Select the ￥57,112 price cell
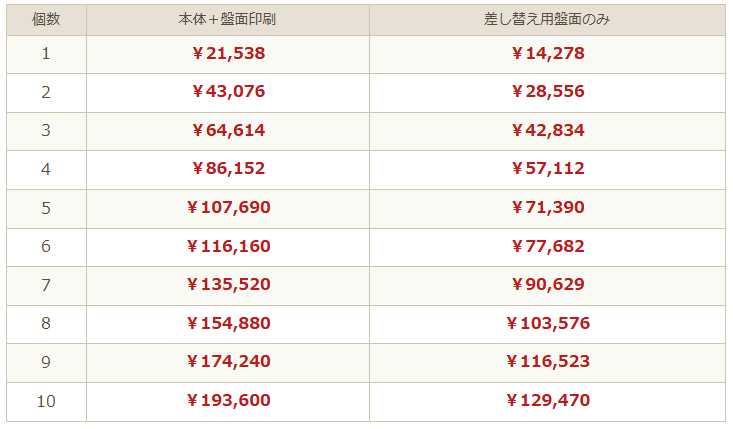The image size is (733, 429). click(547, 169)
